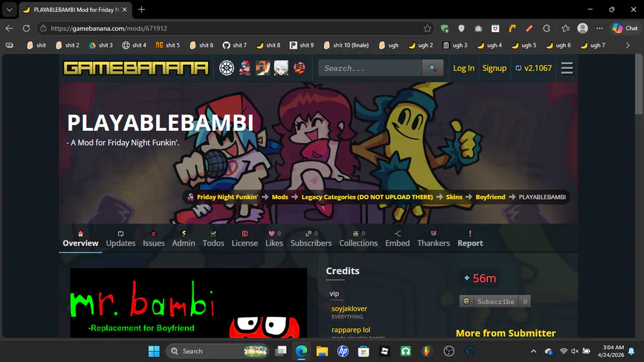Viewport: 644px width, 362px height.
Task: Open the HP app from the taskbar
Action: (x=343, y=351)
